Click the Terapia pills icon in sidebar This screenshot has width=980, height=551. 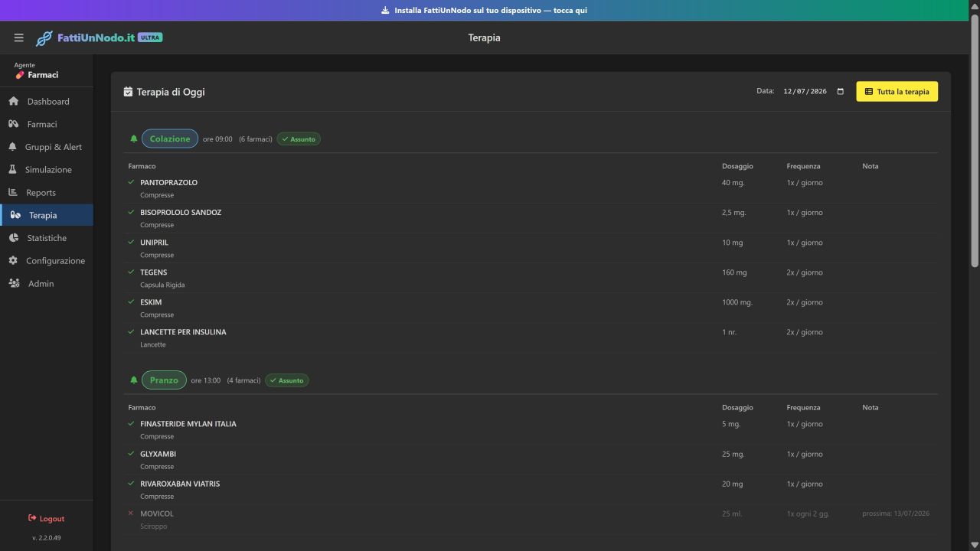[x=15, y=215]
